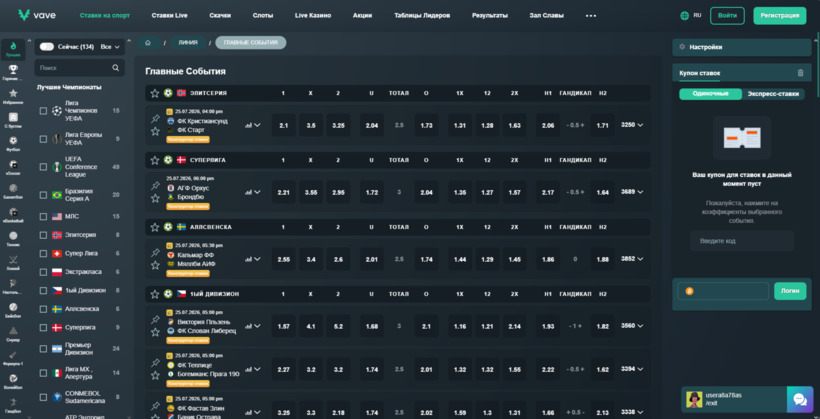Open Таблицы Лидеров link
This screenshot has height=419, width=820.
coord(422,16)
